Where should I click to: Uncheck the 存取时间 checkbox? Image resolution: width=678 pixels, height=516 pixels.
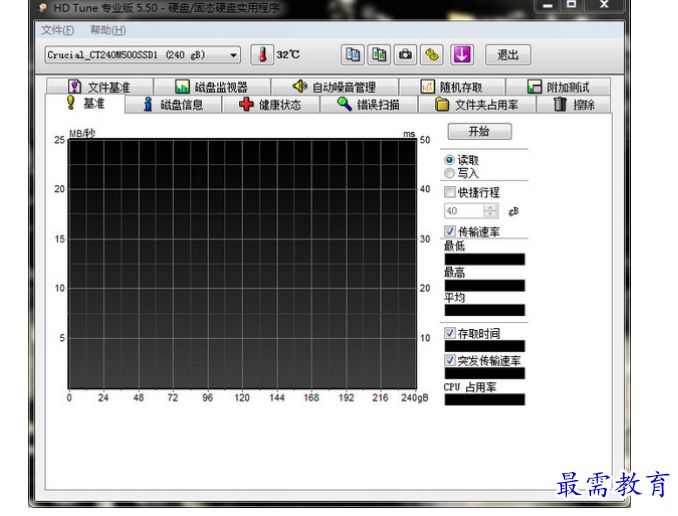point(450,333)
